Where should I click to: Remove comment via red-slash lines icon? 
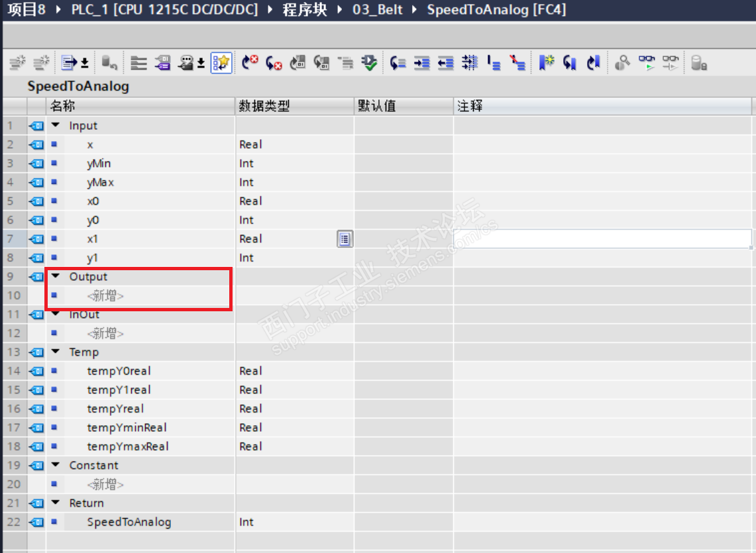click(x=518, y=63)
